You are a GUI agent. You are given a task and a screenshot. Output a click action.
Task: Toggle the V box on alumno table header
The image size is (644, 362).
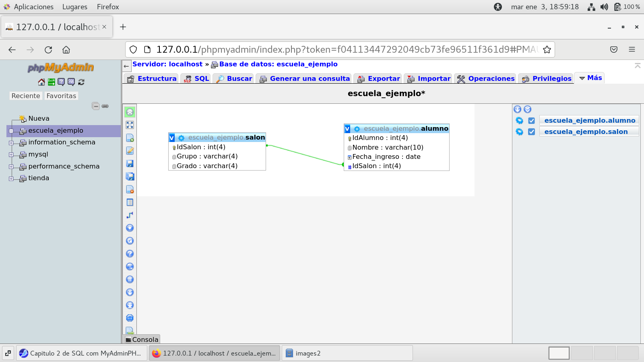pos(347,129)
